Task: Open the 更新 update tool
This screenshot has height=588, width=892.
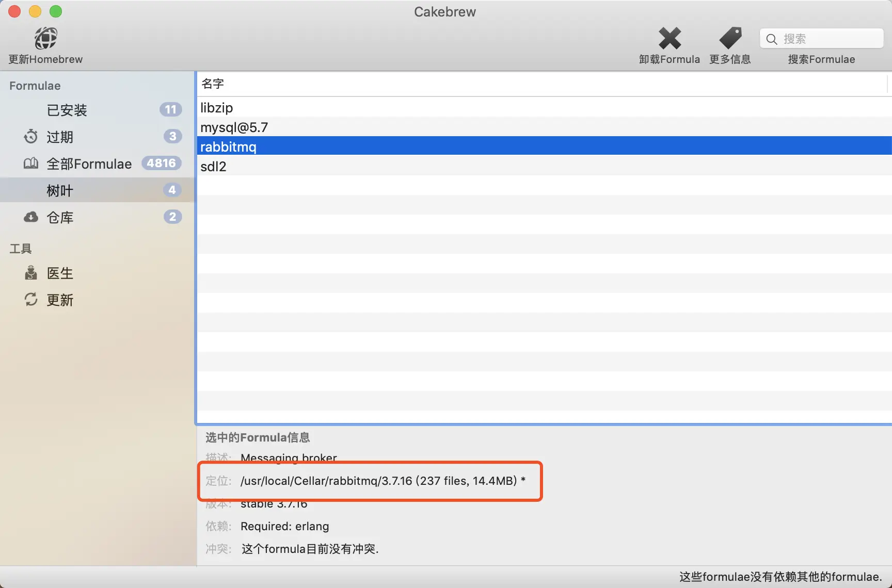Action: pyautogui.click(x=97, y=300)
